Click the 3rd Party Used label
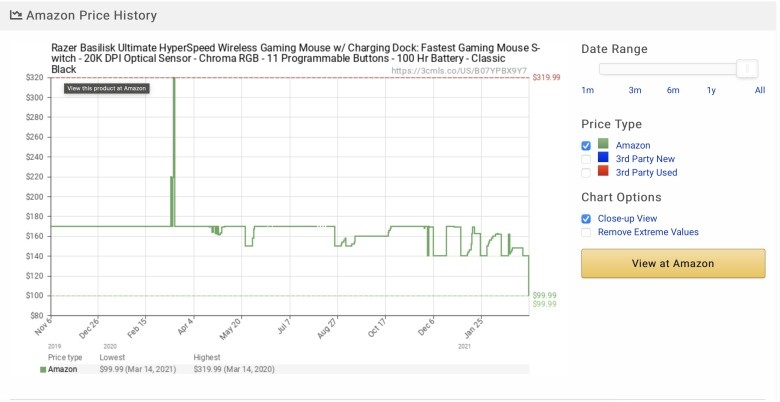Viewport: 780px width, 402px height. (x=646, y=173)
